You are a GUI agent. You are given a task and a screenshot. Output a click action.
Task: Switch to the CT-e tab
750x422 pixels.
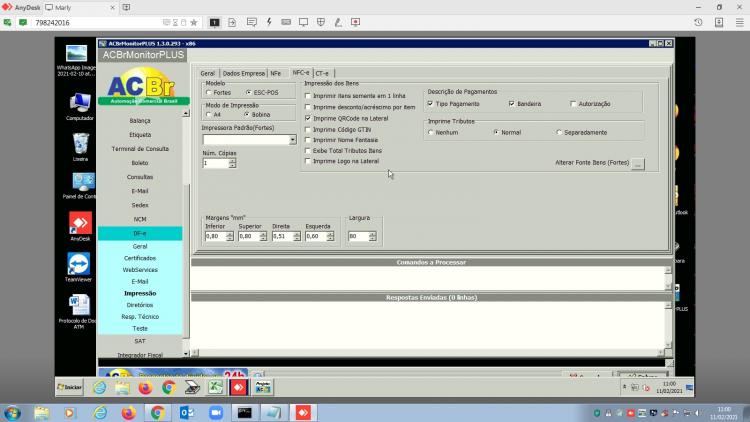(x=322, y=73)
